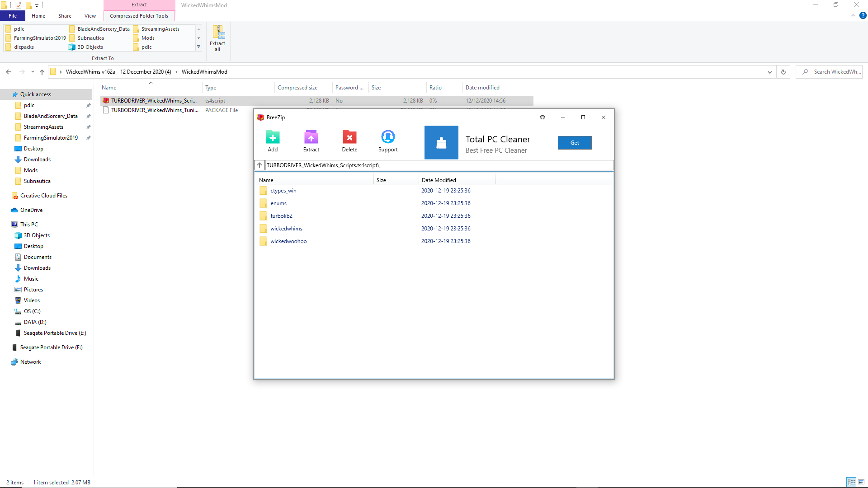This screenshot has height=488, width=868.
Task: Click the BreeZip Extract icon
Action: [x=311, y=137]
